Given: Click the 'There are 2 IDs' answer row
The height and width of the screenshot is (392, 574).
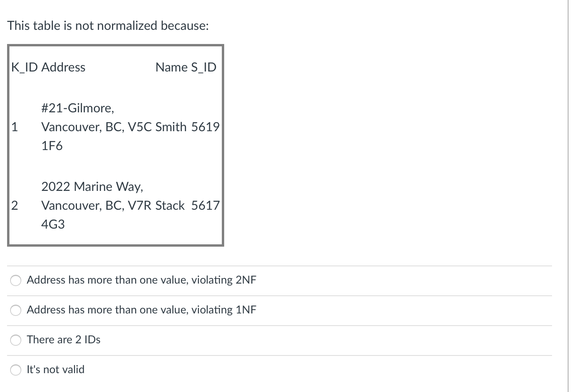Looking at the screenshot, I should (x=64, y=340).
